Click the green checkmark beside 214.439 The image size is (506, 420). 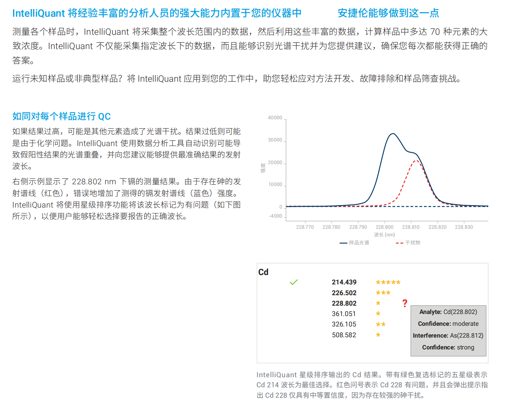[x=294, y=282]
